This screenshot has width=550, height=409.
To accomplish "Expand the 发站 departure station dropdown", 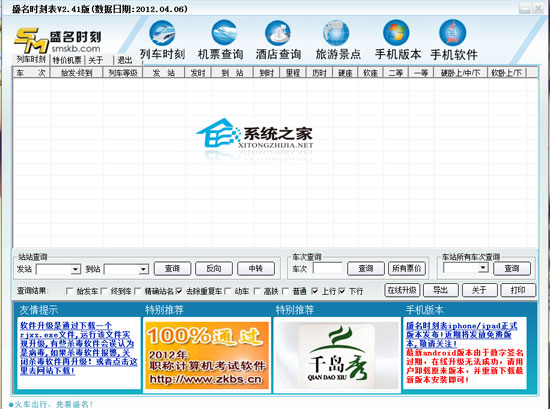I will click(75, 269).
